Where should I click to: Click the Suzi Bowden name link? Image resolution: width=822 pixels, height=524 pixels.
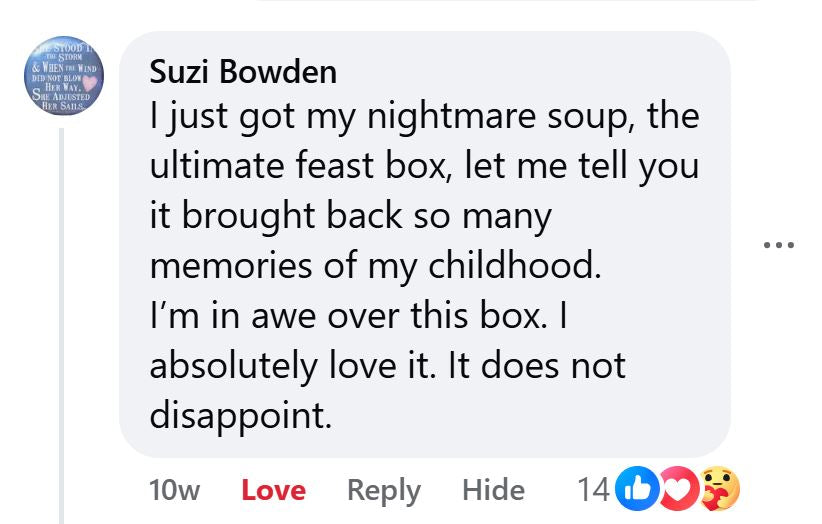242,72
